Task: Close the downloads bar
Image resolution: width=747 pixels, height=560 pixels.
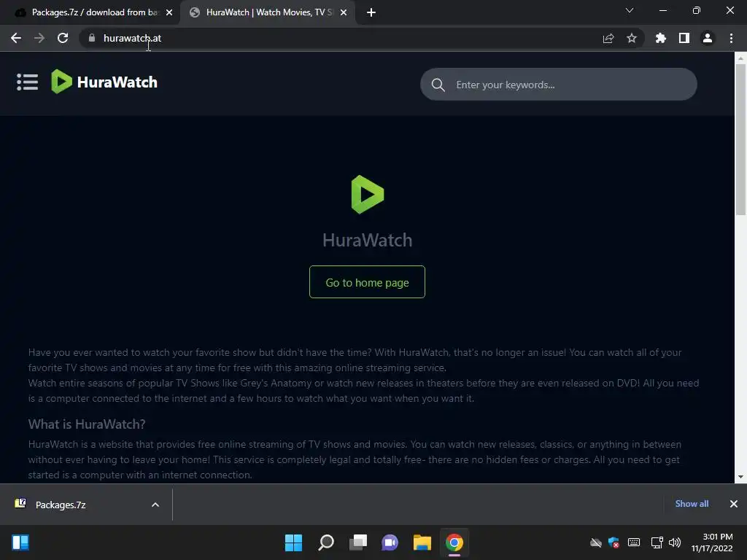Action: 734,504
